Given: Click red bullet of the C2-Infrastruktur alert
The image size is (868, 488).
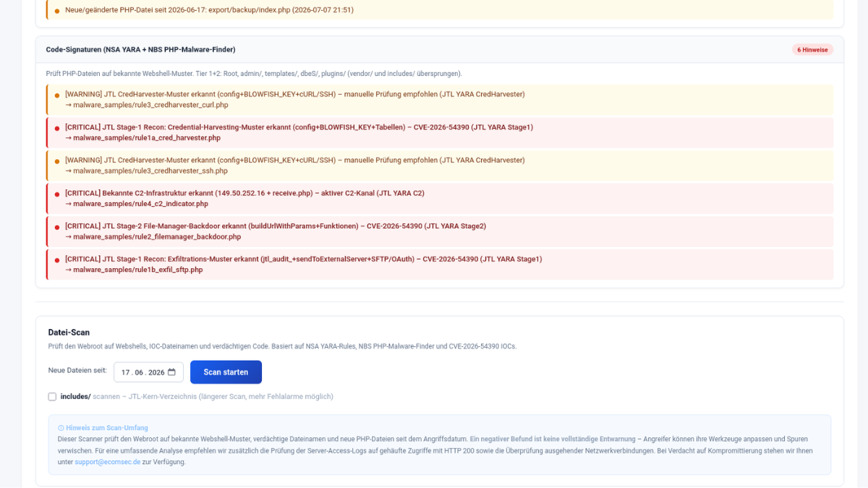Looking at the screenshot, I should click(x=57, y=194).
